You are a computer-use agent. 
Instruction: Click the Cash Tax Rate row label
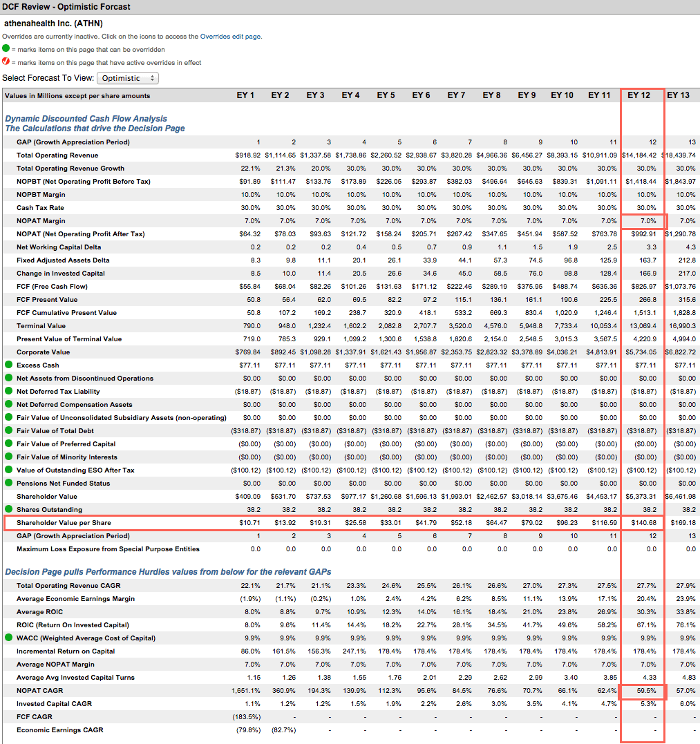40,207
